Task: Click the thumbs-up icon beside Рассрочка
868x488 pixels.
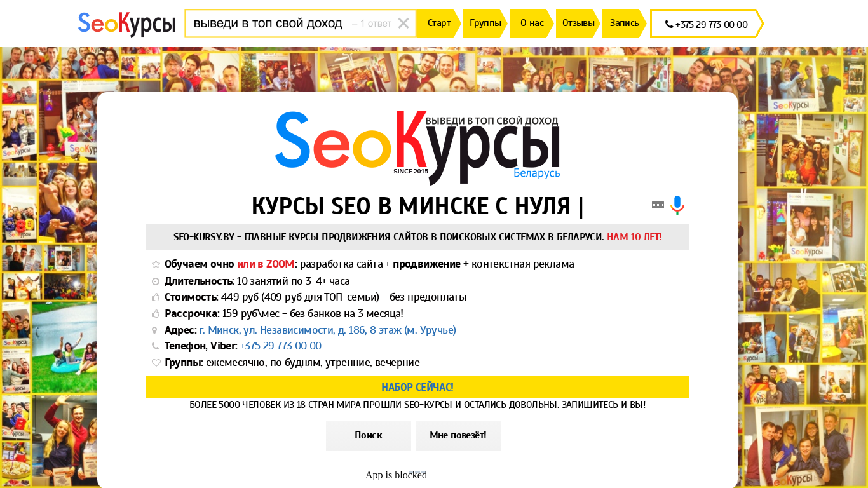Action: pos(156,314)
